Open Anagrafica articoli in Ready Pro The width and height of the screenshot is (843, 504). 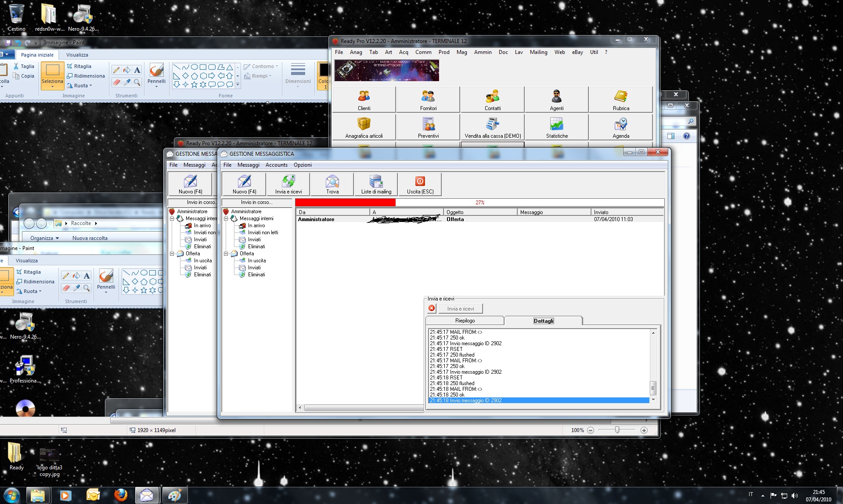(364, 127)
